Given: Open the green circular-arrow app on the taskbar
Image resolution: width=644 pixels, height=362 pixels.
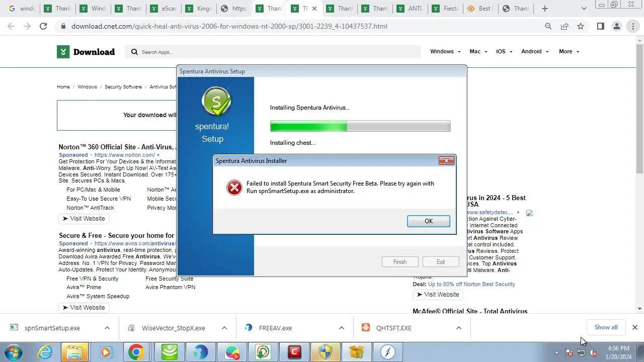Looking at the screenshot, I should click(x=263, y=352).
